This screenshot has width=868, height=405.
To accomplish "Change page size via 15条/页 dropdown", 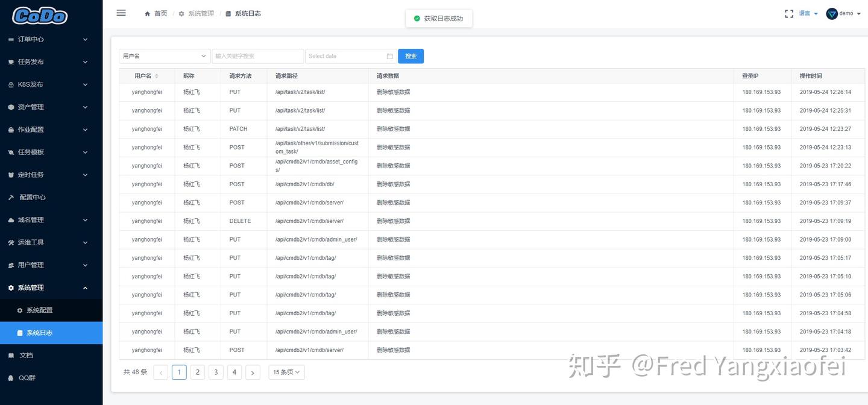I will tap(286, 372).
